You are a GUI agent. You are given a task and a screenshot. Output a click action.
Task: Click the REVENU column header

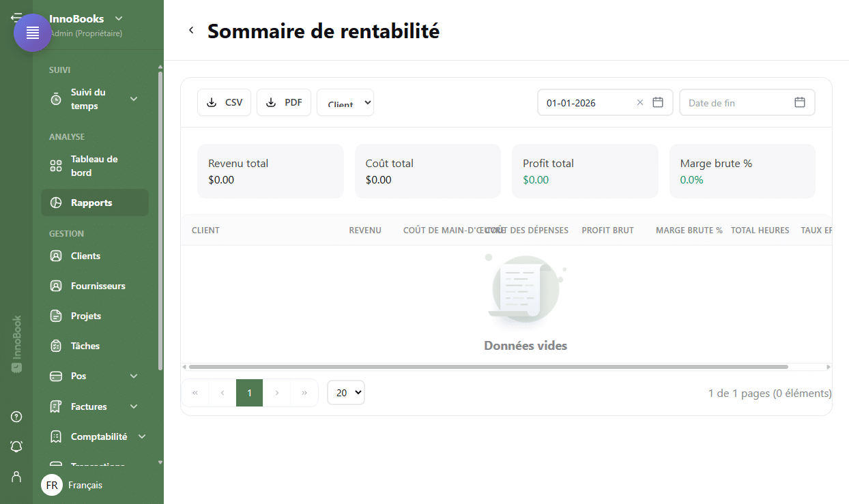coord(365,230)
